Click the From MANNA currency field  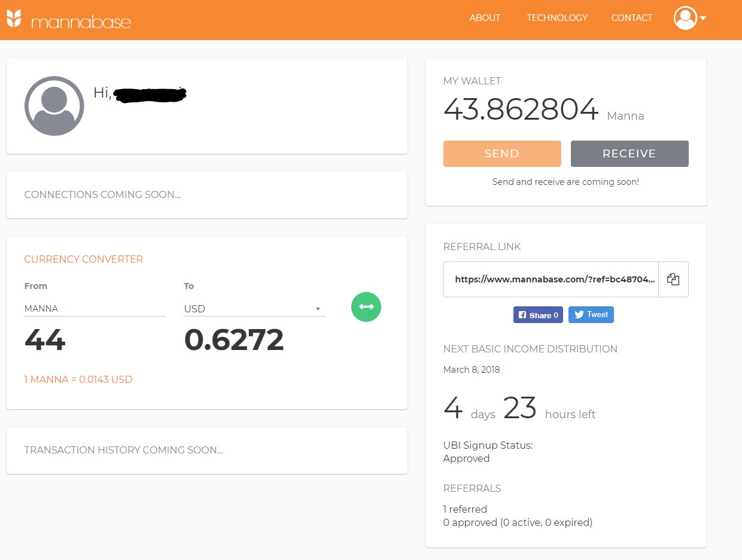pyautogui.click(x=95, y=309)
